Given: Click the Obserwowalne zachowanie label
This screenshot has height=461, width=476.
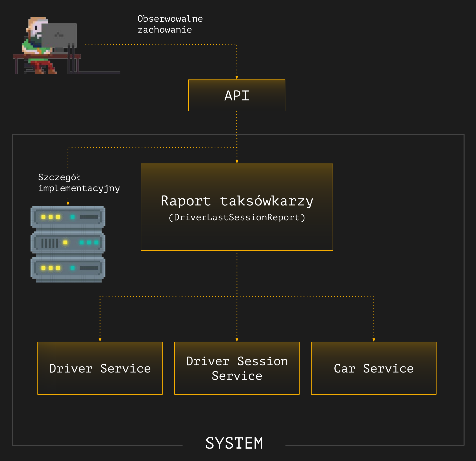Looking at the screenshot, I should pos(170,24).
